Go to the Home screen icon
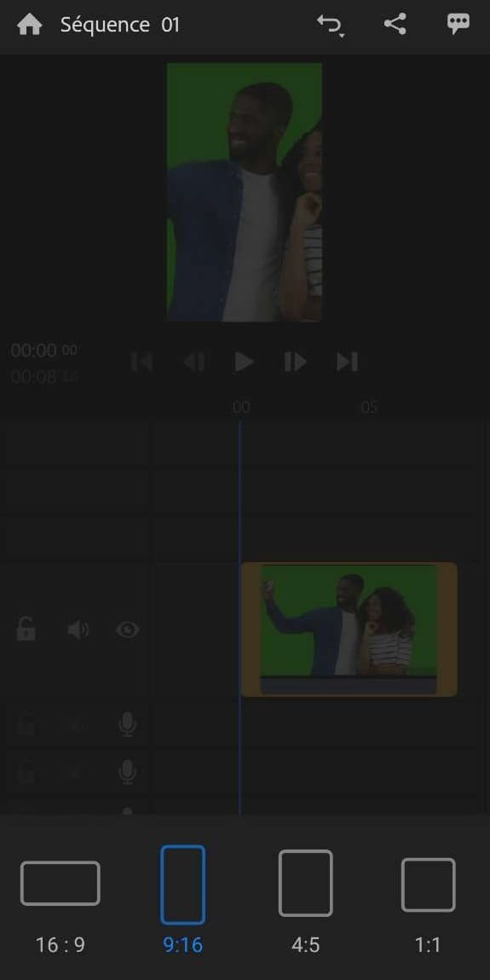The width and height of the screenshot is (490, 980). (29, 25)
